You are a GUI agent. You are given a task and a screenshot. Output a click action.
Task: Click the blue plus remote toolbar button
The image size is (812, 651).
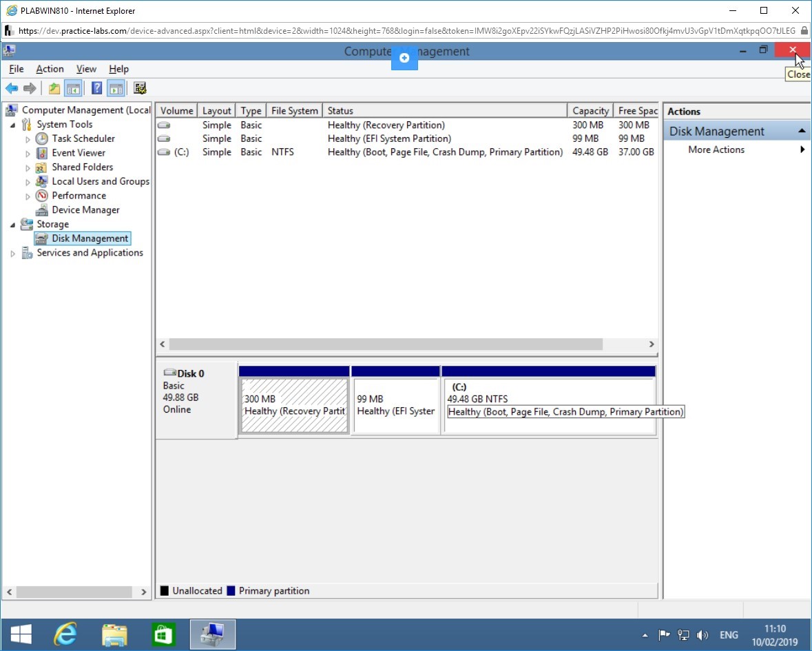click(x=404, y=57)
